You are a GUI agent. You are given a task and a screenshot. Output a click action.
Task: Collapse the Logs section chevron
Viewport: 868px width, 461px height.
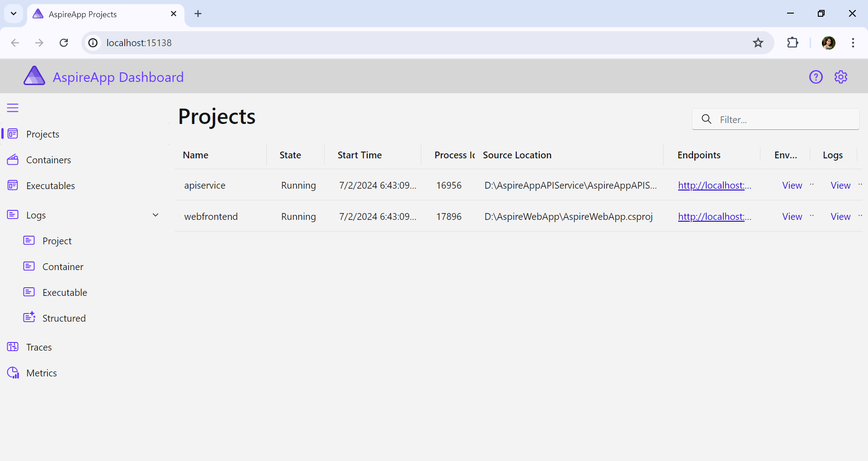point(156,215)
